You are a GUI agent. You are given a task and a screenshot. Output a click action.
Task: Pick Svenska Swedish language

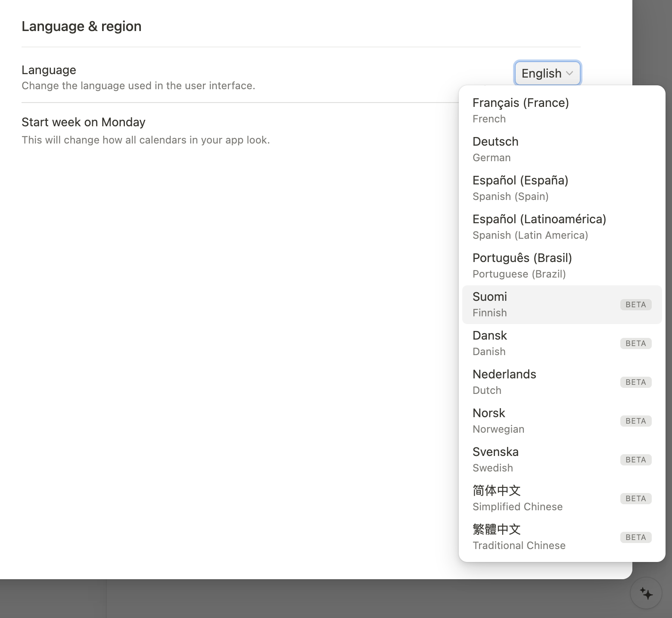[x=562, y=459]
